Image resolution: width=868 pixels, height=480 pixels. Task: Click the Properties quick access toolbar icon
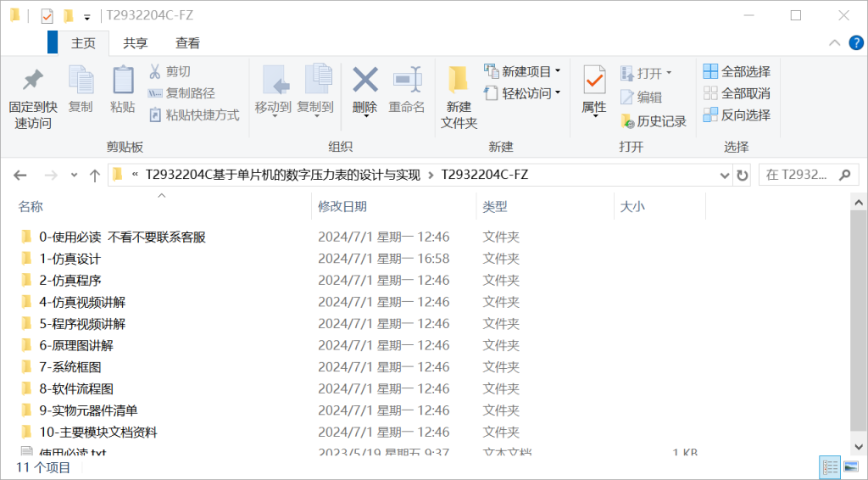point(47,16)
